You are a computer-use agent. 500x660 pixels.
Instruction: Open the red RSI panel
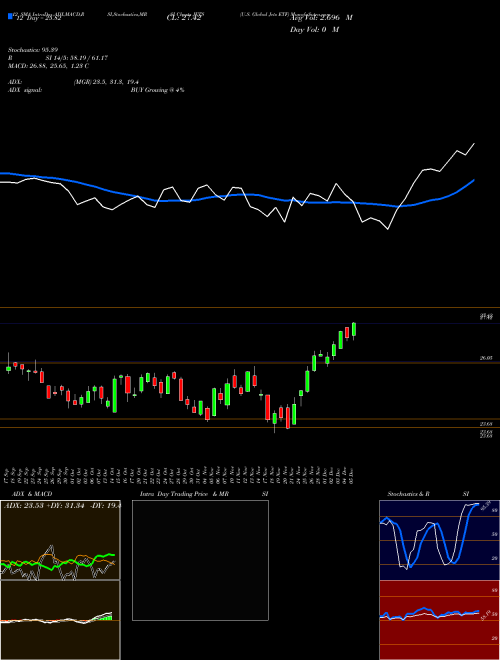coord(439,620)
